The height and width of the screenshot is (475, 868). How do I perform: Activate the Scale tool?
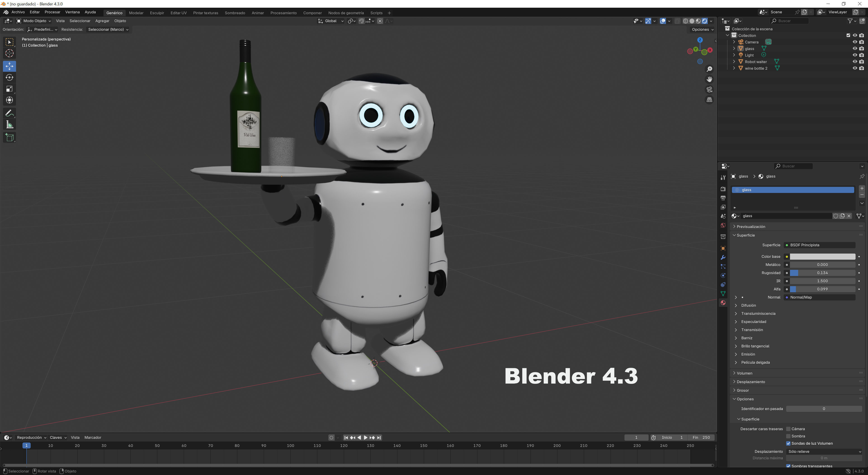coord(9,89)
